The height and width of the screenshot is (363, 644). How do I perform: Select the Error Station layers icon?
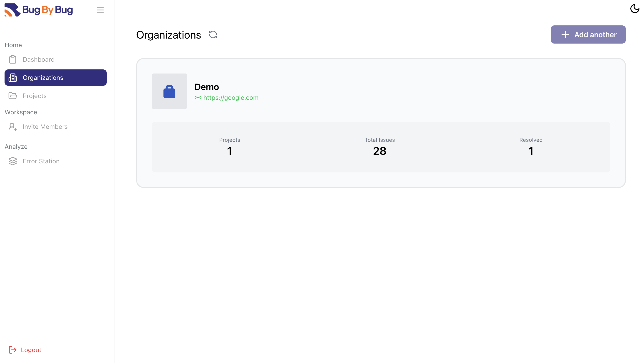click(x=13, y=161)
